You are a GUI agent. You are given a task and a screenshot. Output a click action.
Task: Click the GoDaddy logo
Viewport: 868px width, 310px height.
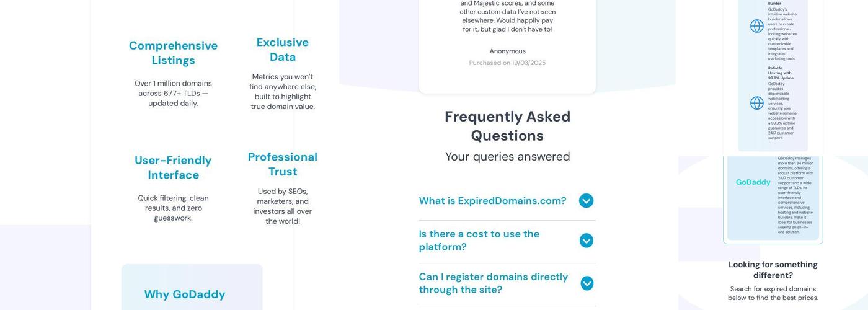[753, 182]
